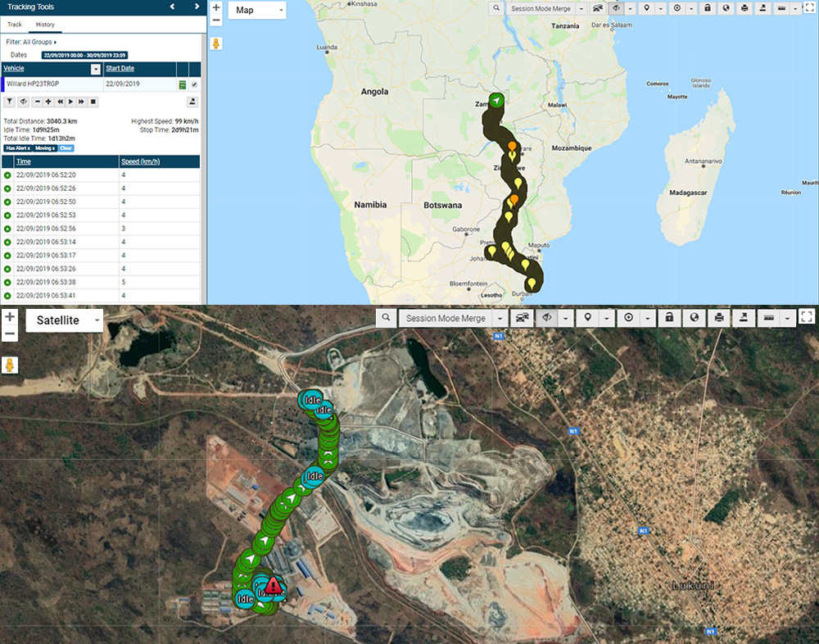The height and width of the screenshot is (644, 819).
Task: Enter fullscreen on the satellite map
Action: click(x=807, y=317)
